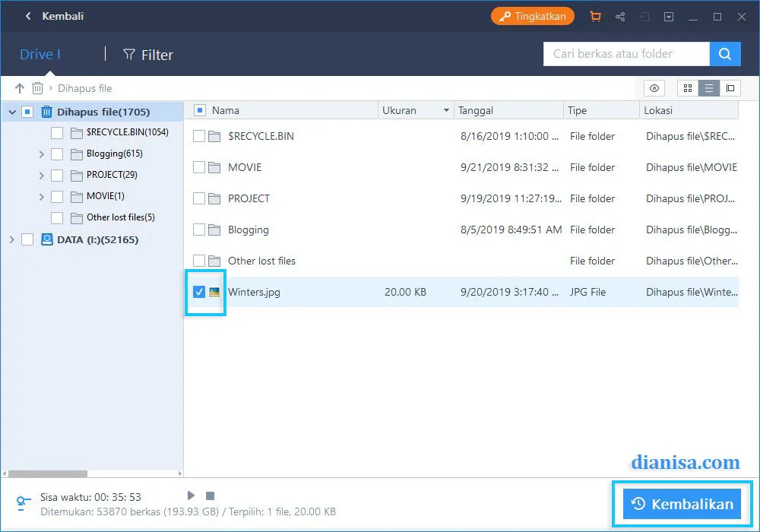The height and width of the screenshot is (532, 760).
Task: Click the orange Tingkatkan upgrade button
Action: [533, 16]
